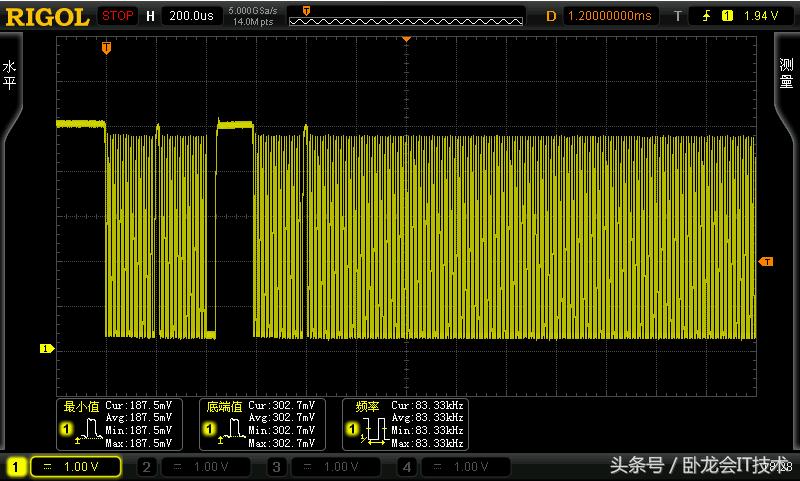
Task: Select the 1.20000000ms delay value field
Action: click(x=610, y=16)
